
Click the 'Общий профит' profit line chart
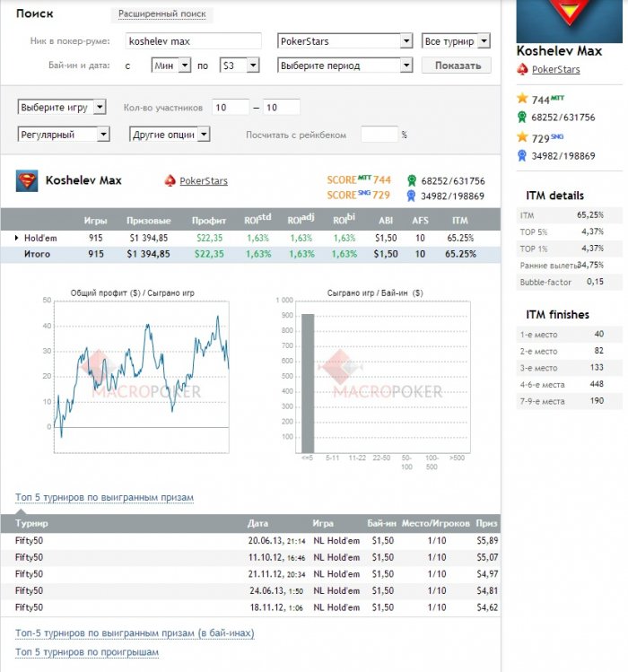coord(142,377)
